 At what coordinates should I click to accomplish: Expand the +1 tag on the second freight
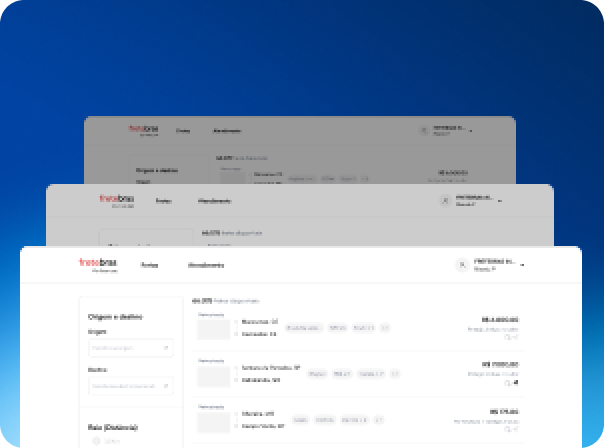[x=394, y=374]
